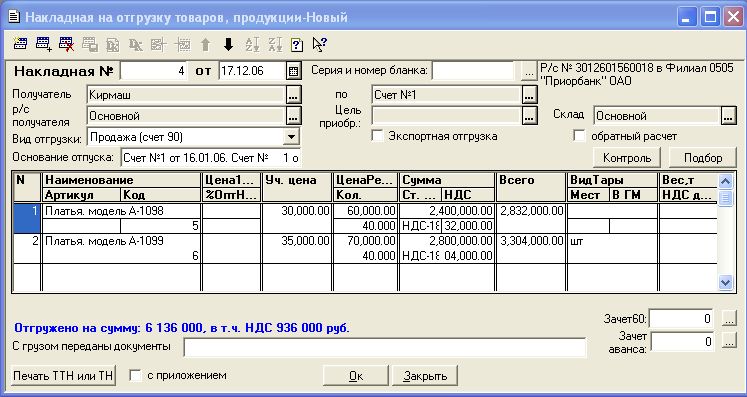Viewport: 747px width, 397px height.
Task: Click the table scrollbar thumb
Action: [725, 197]
